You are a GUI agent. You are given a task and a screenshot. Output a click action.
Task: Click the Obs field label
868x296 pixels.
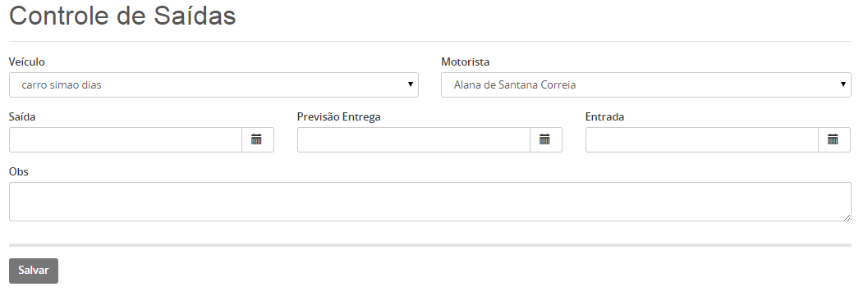tap(18, 171)
